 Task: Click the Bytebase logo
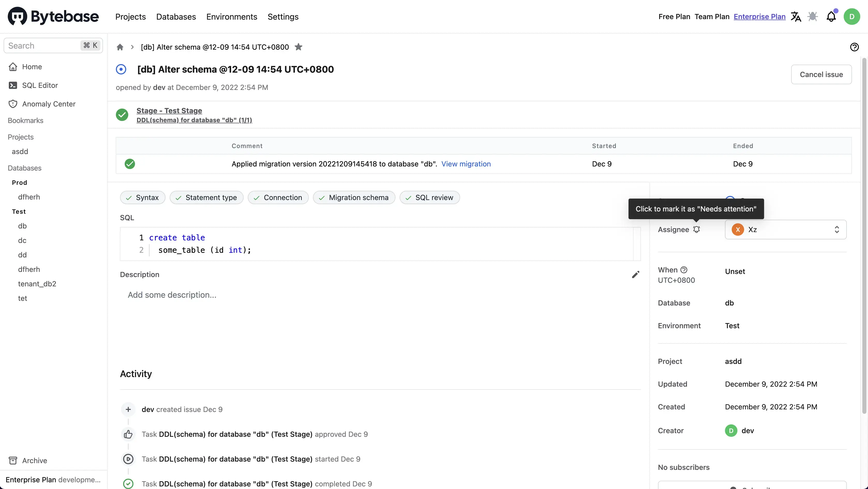pos(53,16)
